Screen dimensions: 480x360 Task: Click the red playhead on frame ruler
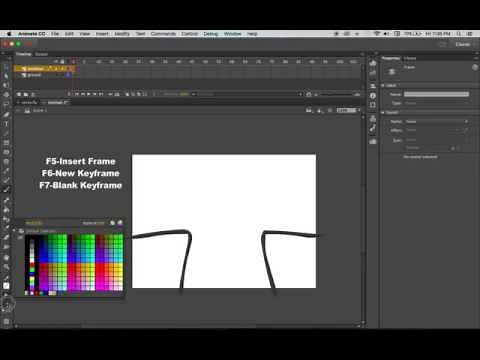[x=73, y=62]
